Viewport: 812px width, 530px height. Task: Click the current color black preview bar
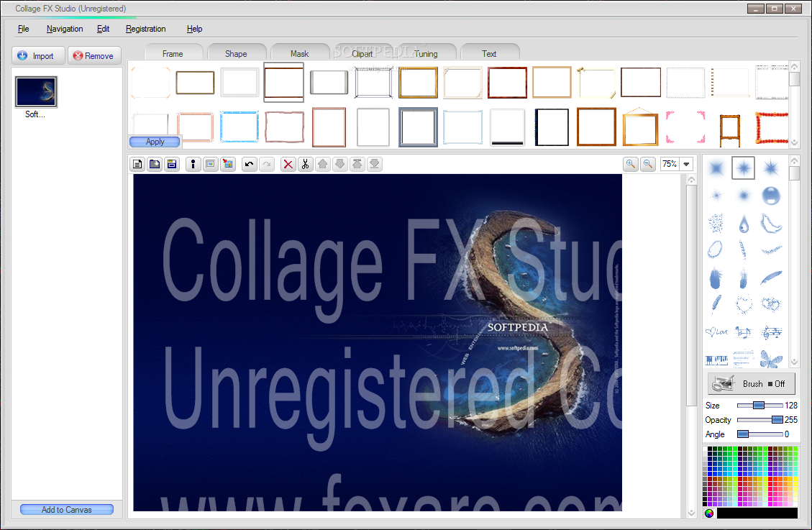point(757,513)
